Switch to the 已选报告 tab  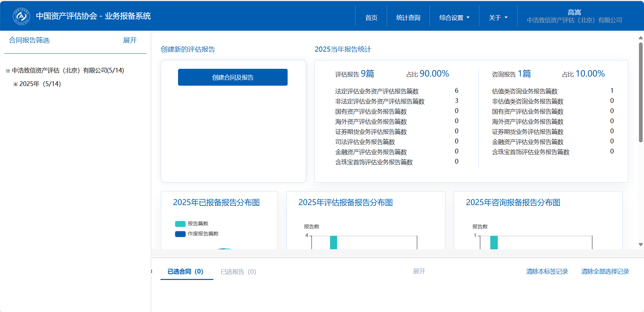tap(238, 272)
